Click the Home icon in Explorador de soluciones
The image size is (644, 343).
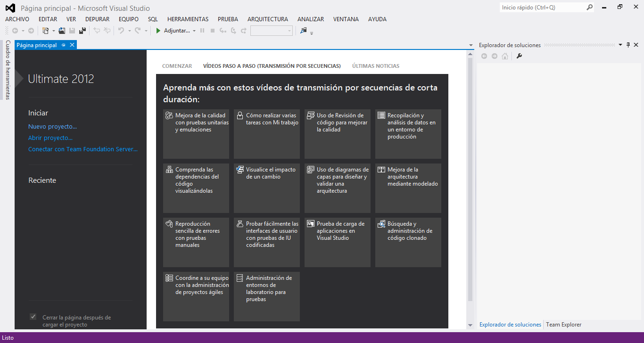(x=505, y=56)
